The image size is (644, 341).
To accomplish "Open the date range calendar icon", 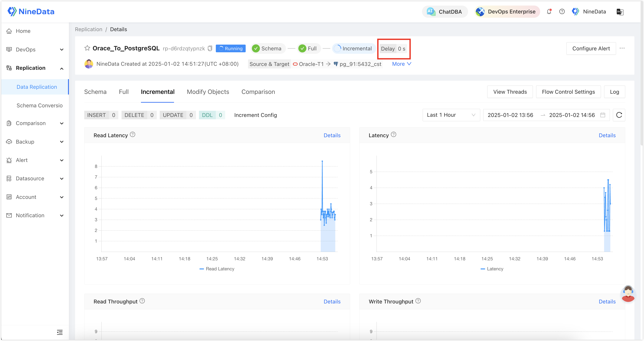I will coord(603,115).
